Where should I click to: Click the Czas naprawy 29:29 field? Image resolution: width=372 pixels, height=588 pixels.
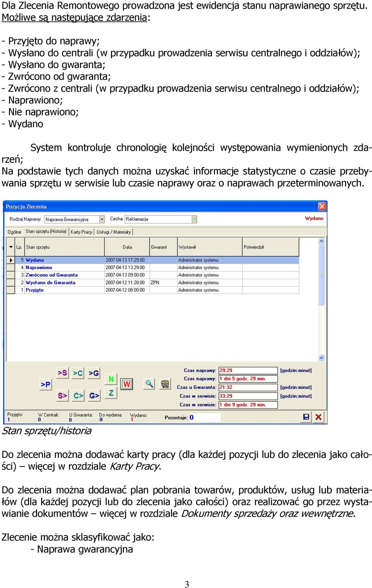[x=248, y=370]
